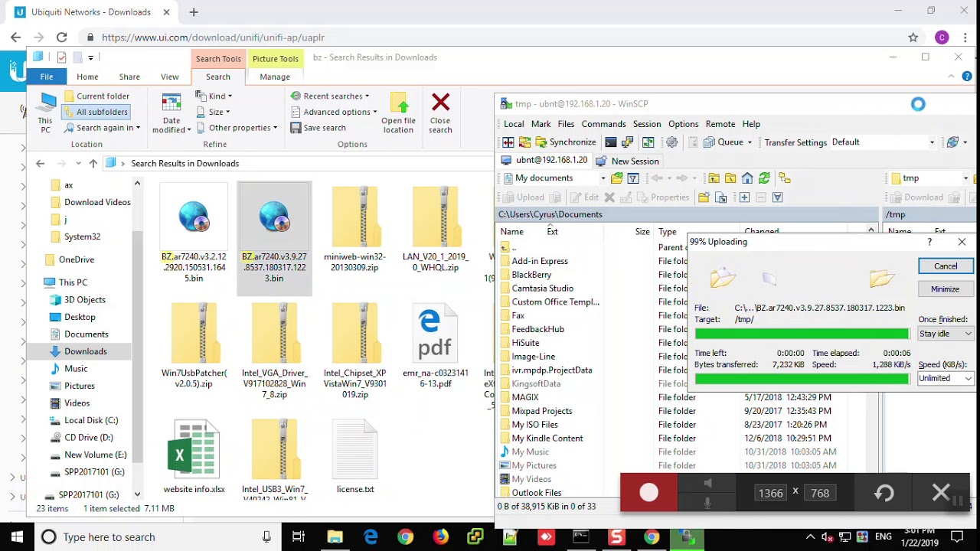
Task: Click the Up arrow in File Explorer navigation
Action: click(93, 163)
